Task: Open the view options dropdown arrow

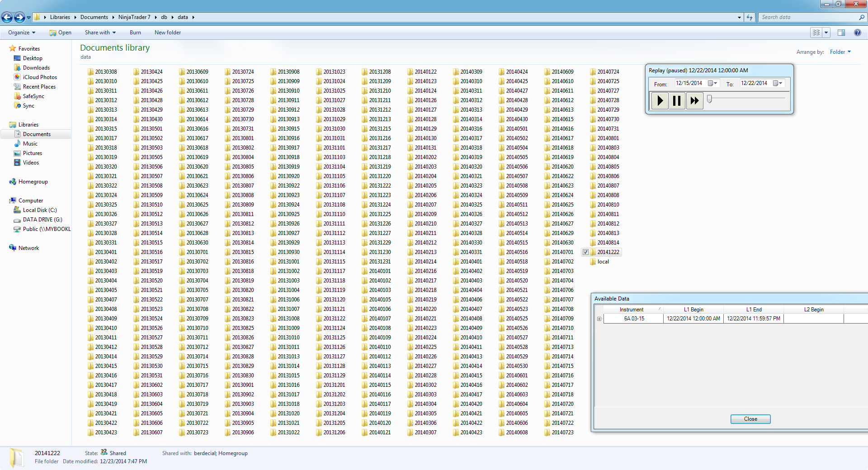Action: tap(826, 33)
